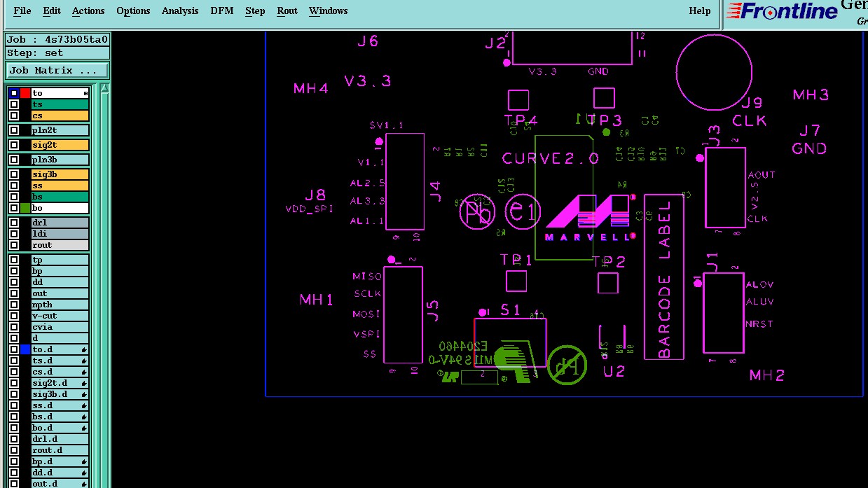Click the edit marker icon on bo.d layer
Screen dimensions: 868x488
(84, 428)
